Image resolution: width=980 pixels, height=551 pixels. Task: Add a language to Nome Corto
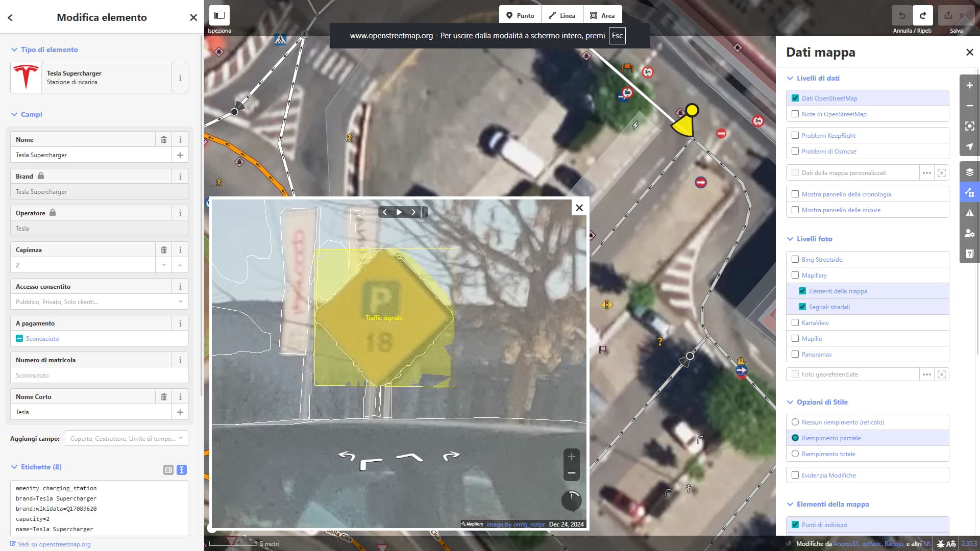click(x=180, y=412)
